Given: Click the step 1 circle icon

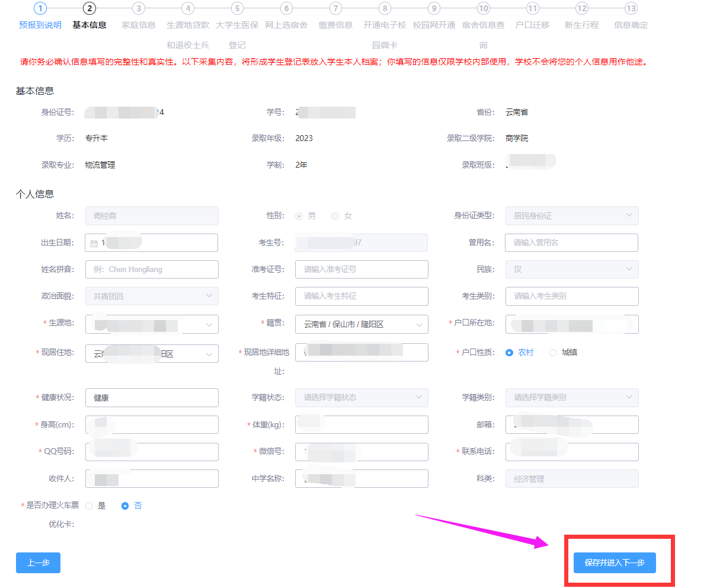Looking at the screenshot, I should point(40,8).
